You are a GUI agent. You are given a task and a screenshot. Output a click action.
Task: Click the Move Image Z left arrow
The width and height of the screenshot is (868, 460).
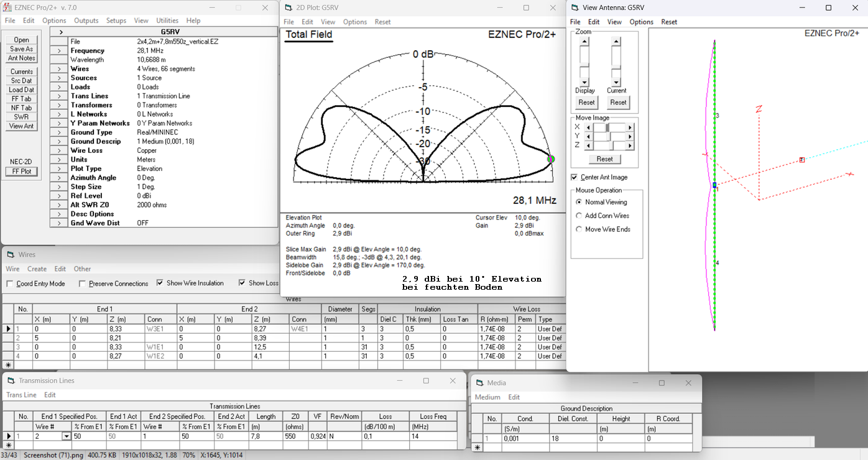(x=588, y=145)
